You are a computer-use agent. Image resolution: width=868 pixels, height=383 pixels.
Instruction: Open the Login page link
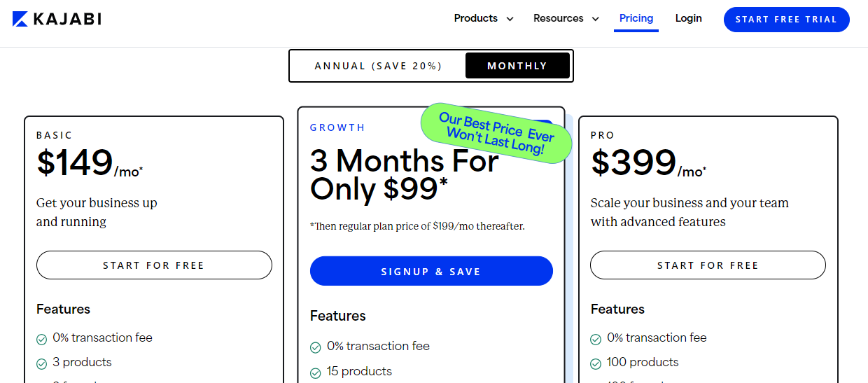pos(689,18)
